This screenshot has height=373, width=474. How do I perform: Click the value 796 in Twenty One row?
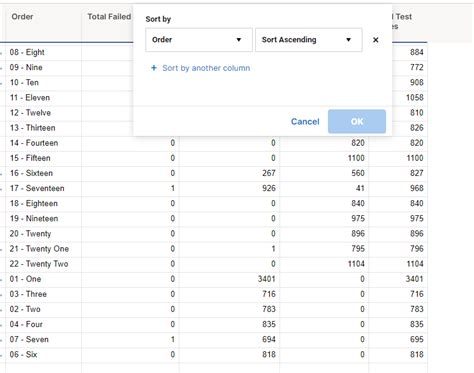[417, 249]
